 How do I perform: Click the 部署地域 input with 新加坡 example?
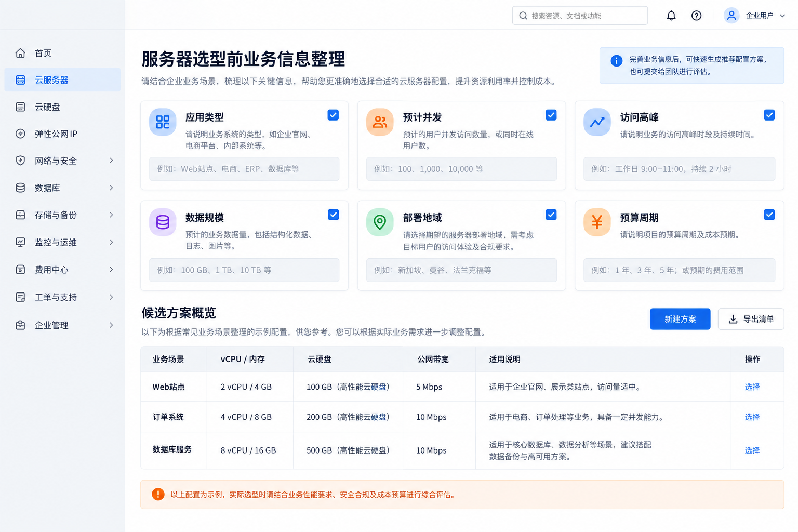(461, 270)
